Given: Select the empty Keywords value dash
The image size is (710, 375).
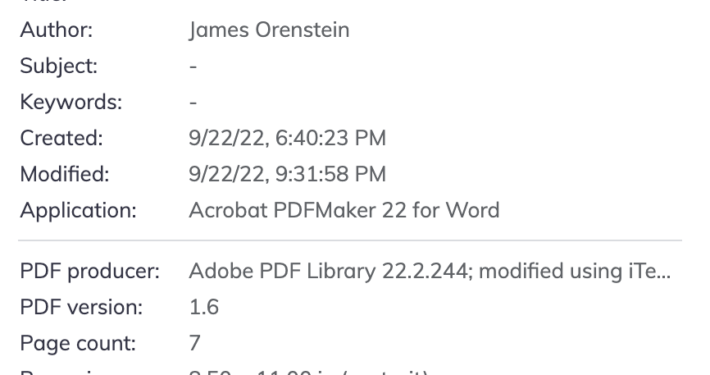Looking at the screenshot, I should 193,102.
